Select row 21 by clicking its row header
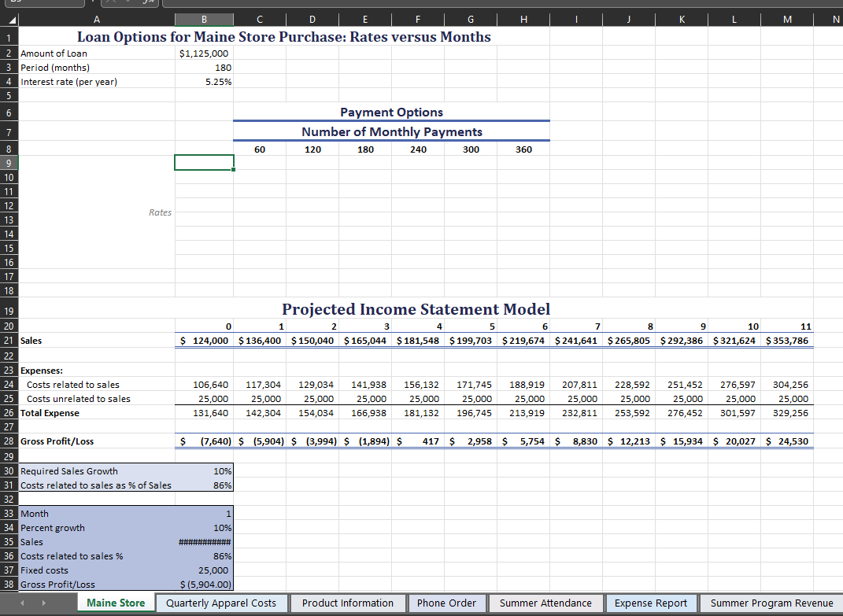 tap(9, 340)
